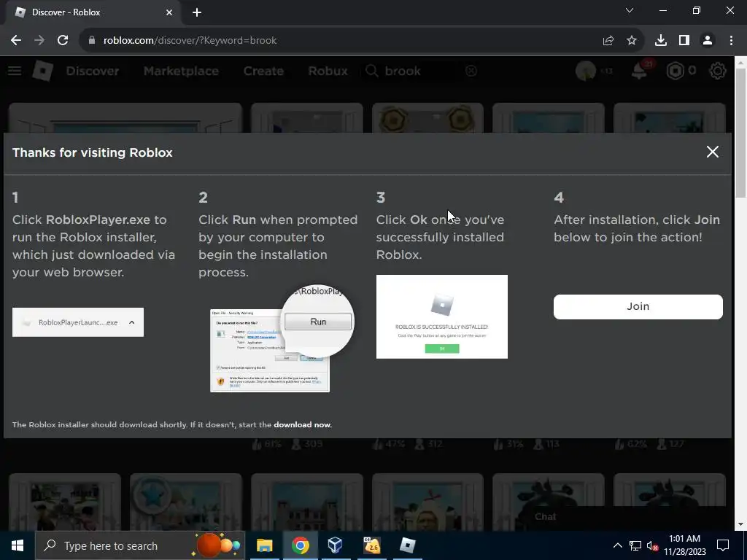Show hidden system tray icons
The height and width of the screenshot is (560, 747).
click(617, 545)
